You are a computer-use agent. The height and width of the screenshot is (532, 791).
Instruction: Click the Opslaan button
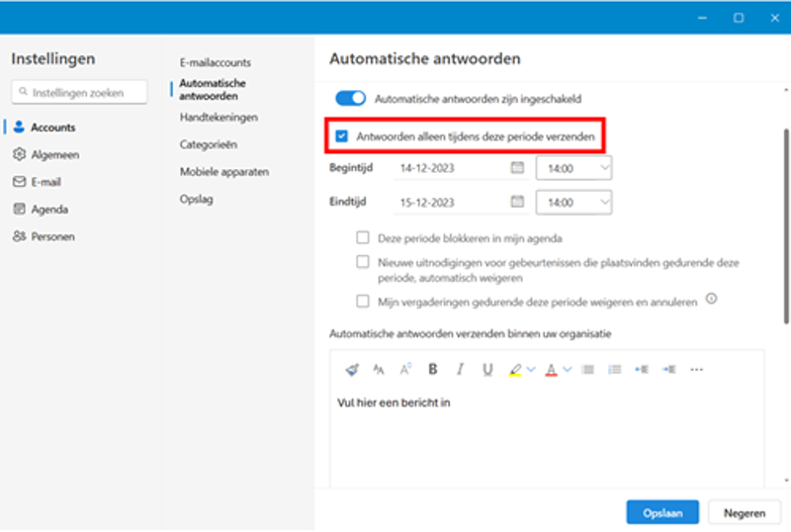click(662, 511)
